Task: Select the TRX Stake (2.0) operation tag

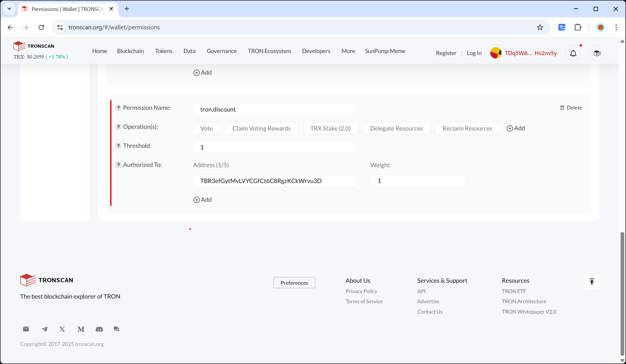Action: (x=331, y=128)
